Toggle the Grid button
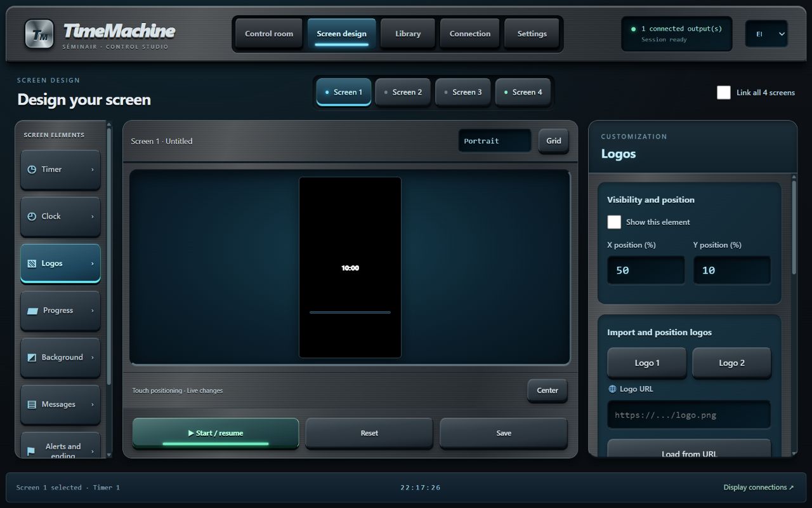This screenshot has height=508, width=812. (x=554, y=141)
